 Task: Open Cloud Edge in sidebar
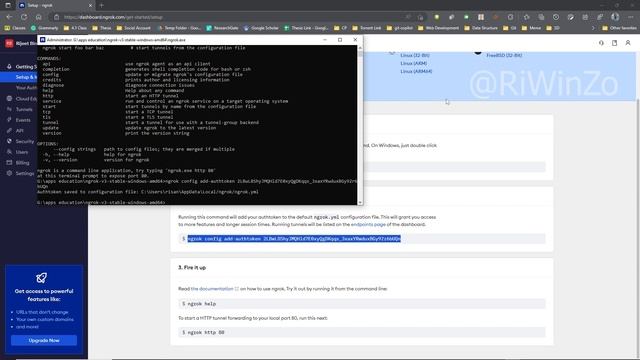tap(21, 98)
